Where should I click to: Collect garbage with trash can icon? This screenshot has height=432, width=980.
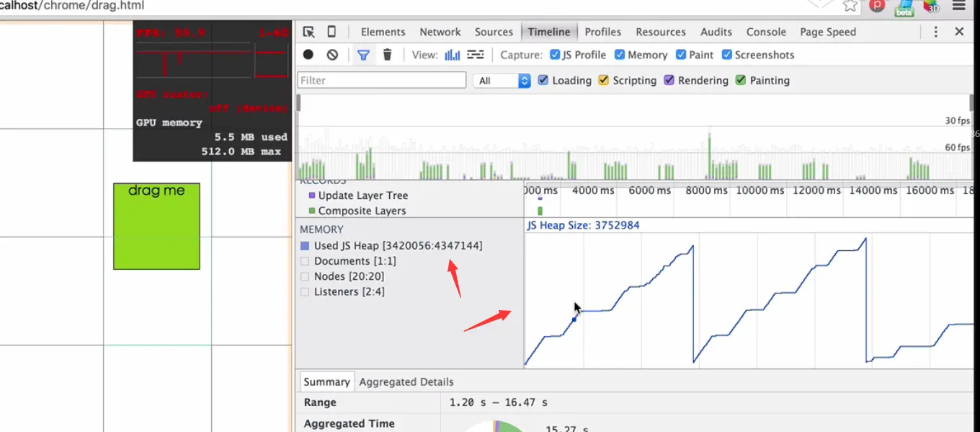tap(387, 55)
